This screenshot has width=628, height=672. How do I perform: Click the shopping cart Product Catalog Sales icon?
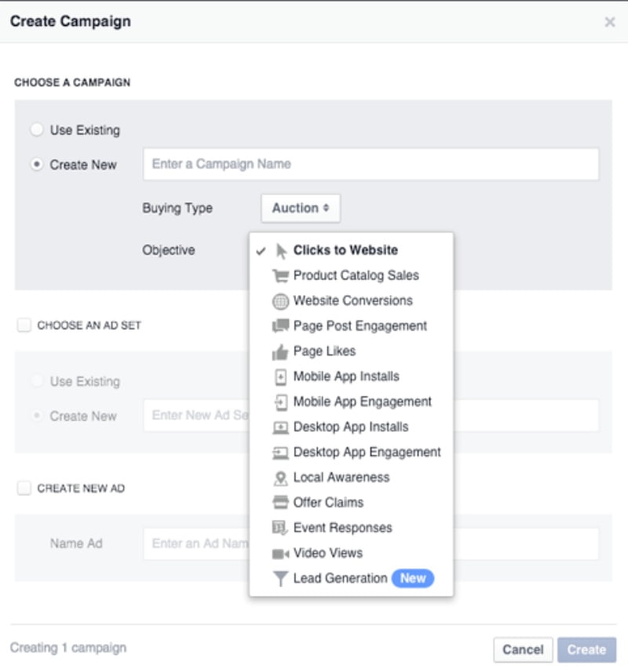tap(280, 276)
